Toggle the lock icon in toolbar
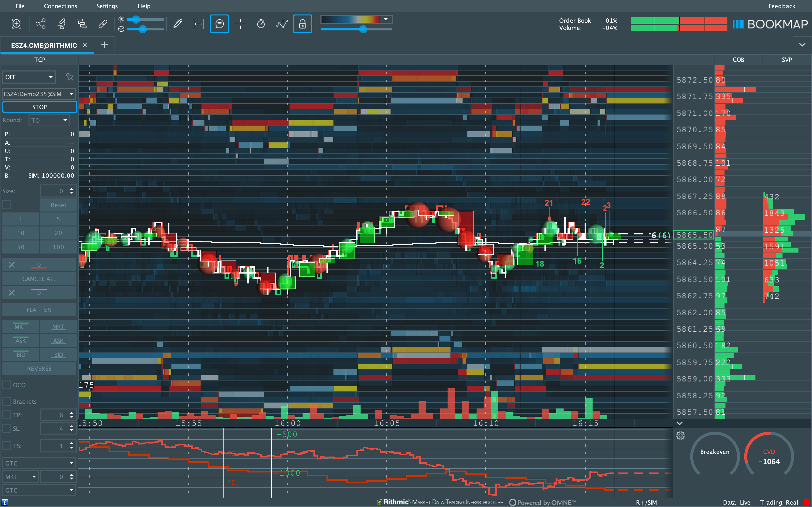The height and width of the screenshot is (507, 812). (302, 24)
